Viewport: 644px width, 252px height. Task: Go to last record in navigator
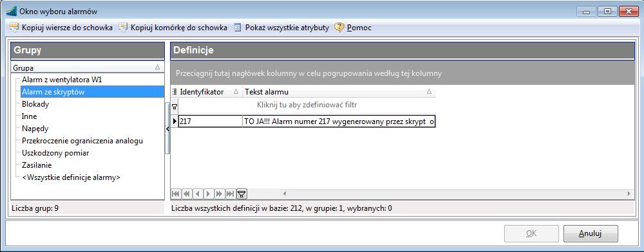coord(231,194)
